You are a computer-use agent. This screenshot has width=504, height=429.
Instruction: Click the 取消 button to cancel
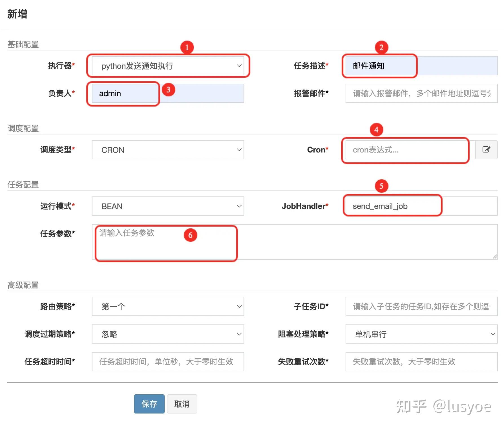point(182,404)
